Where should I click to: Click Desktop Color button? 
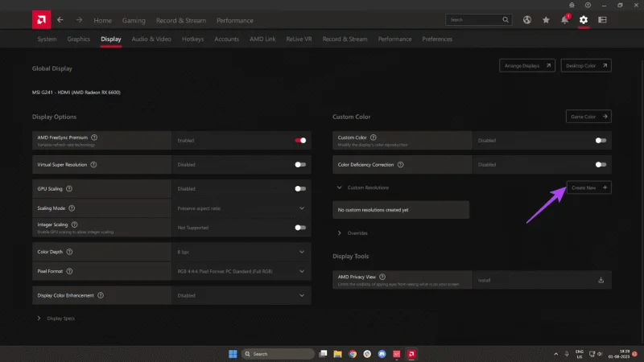[586, 66]
